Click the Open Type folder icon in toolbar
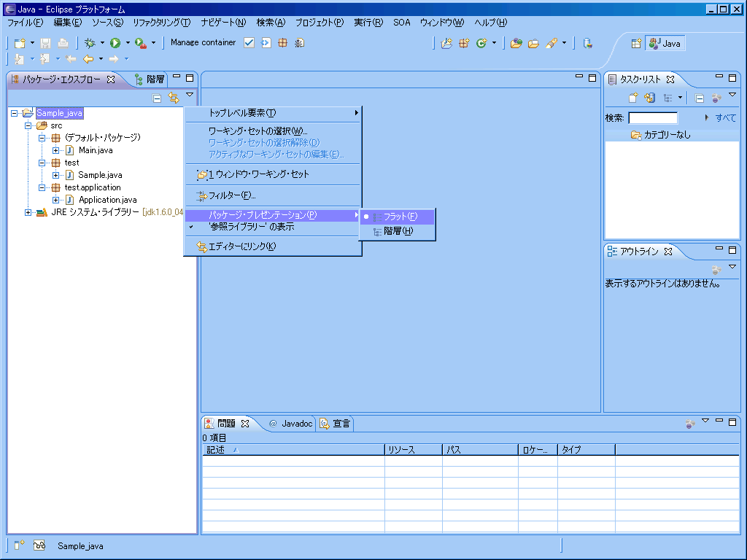Viewport: 747px width, 560px height. pyautogui.click(x=516, y=43)
